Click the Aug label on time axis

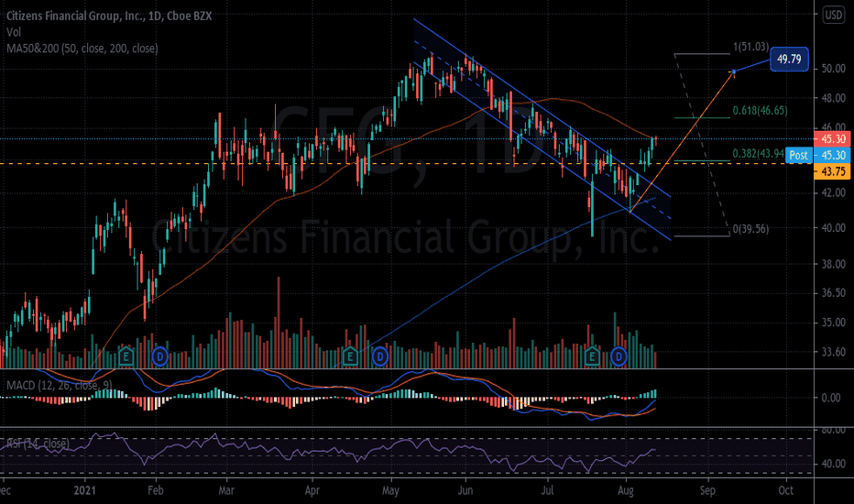point(625,490)
